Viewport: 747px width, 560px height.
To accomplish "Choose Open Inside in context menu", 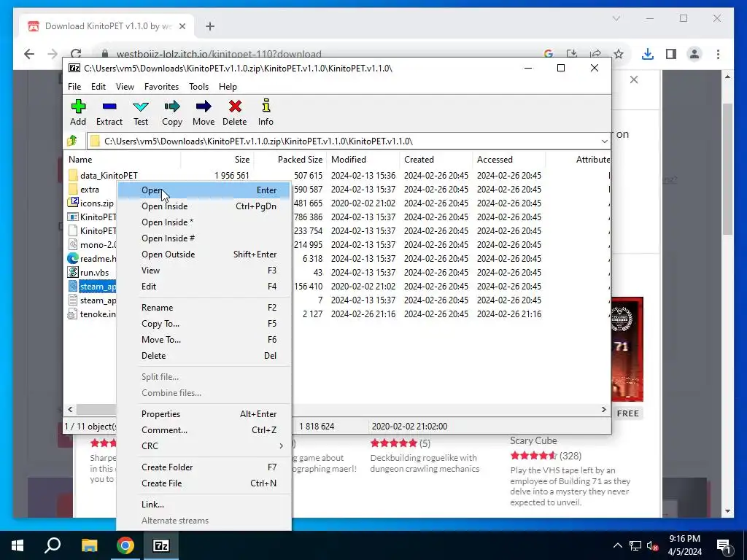I will point(204,206).
